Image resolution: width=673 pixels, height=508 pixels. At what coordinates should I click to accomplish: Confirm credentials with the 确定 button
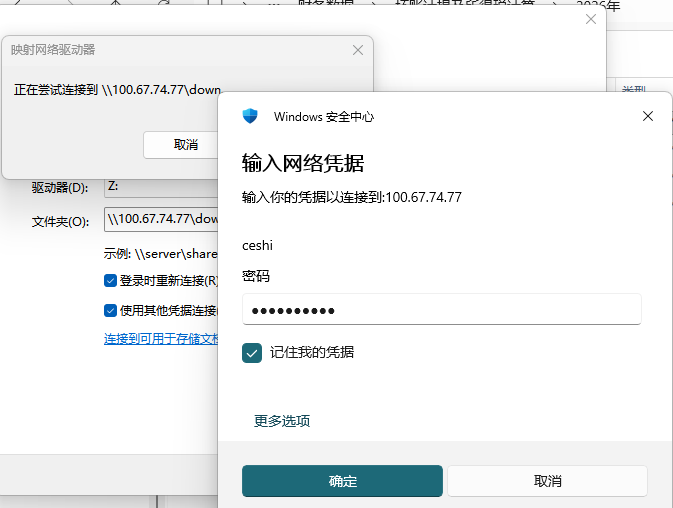coord(342,481)
